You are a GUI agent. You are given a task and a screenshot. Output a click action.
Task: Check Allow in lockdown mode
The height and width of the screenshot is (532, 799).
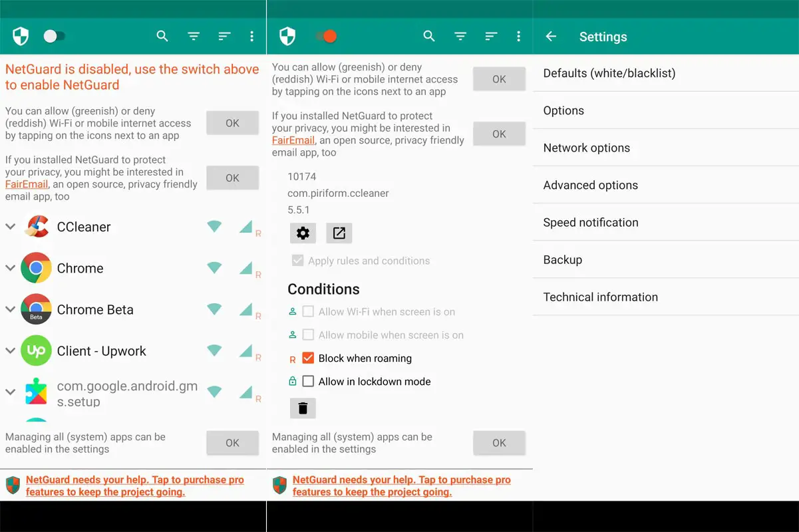coord(308,381)
